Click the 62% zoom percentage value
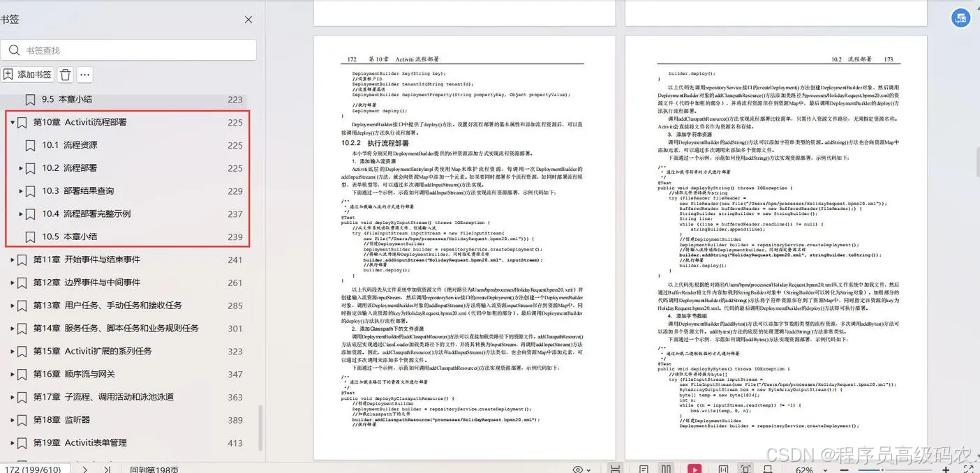The width and height of the screenshot is (980, 473). 804,470
